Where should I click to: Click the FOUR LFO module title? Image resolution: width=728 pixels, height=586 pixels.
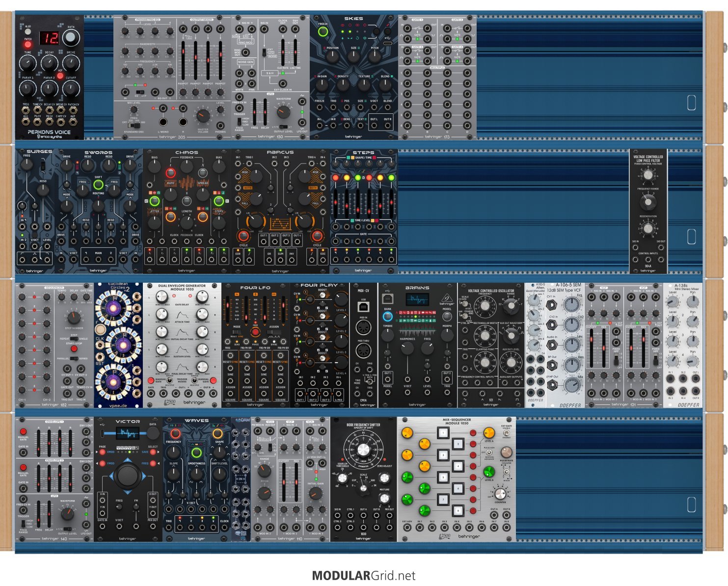tap(255, 288)
